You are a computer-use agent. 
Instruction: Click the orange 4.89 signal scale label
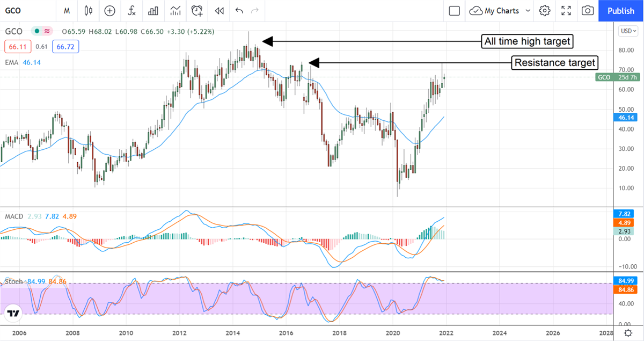tap(624, 222)
